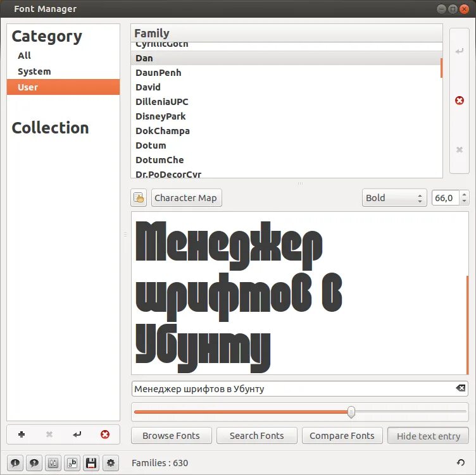Click the orange scrollbar thumb in the Family list
Screen dimensions: 476x475
[441, 68]
